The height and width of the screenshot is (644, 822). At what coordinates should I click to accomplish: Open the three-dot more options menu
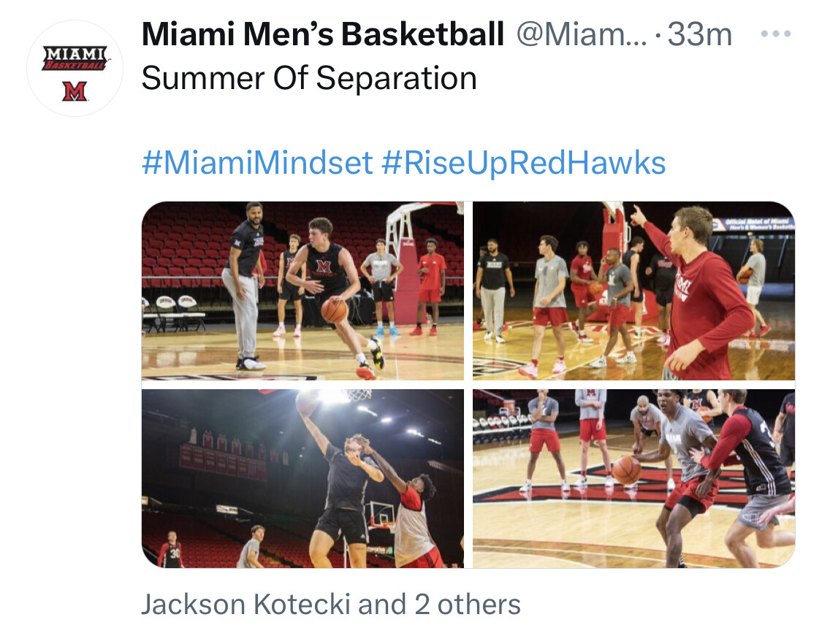776,34
